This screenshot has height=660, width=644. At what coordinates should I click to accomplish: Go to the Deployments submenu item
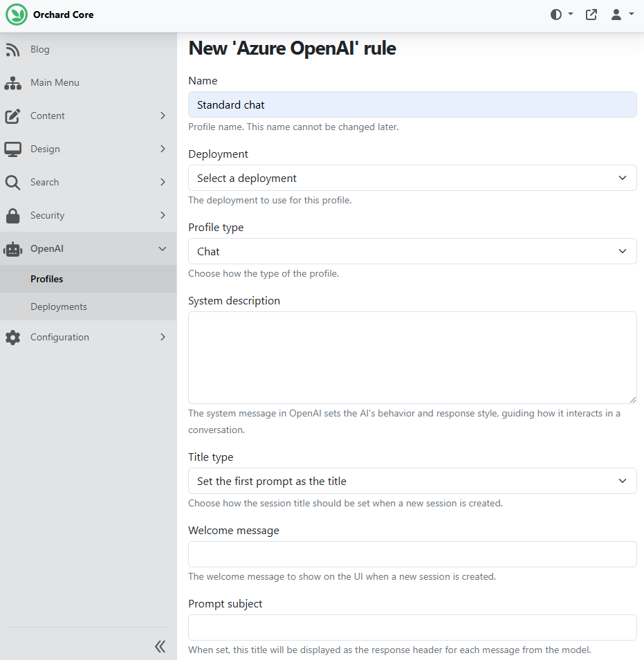tap(59, 307)
